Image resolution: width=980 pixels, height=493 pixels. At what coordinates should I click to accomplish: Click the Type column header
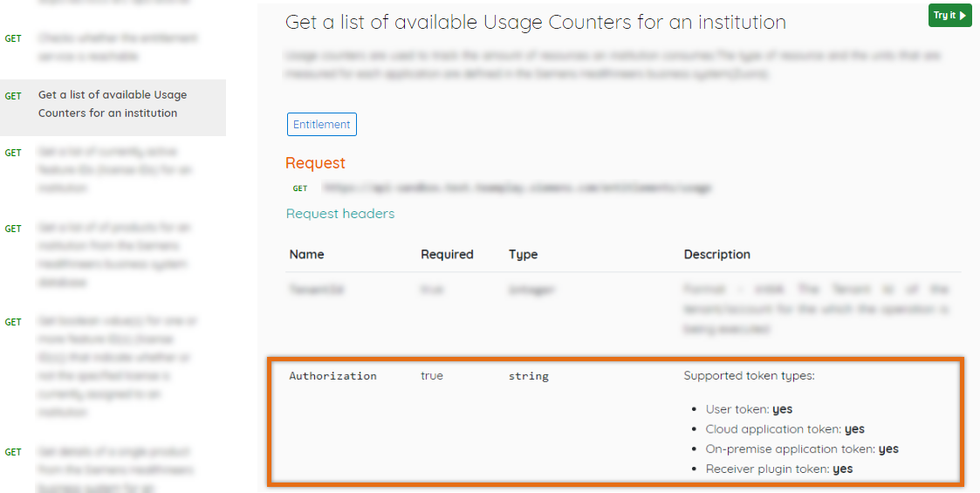pyautogui.click(x=523, y=255)
